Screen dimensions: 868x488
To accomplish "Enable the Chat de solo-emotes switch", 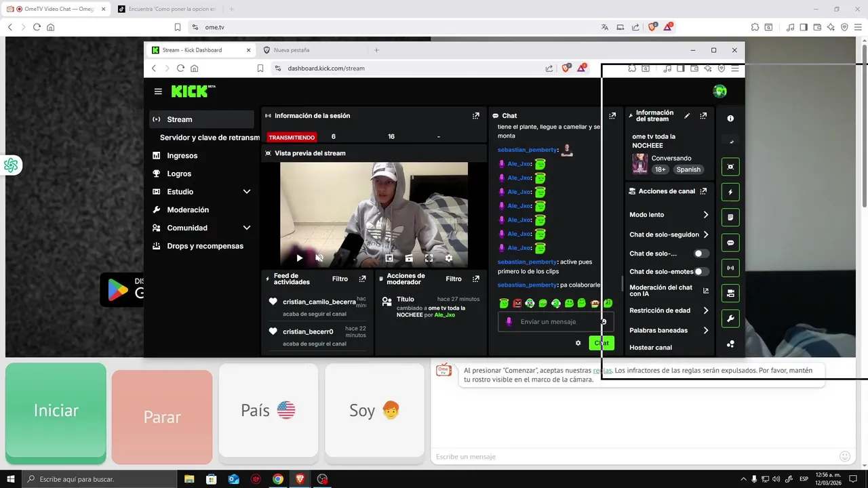I will [x=701, y=272].
